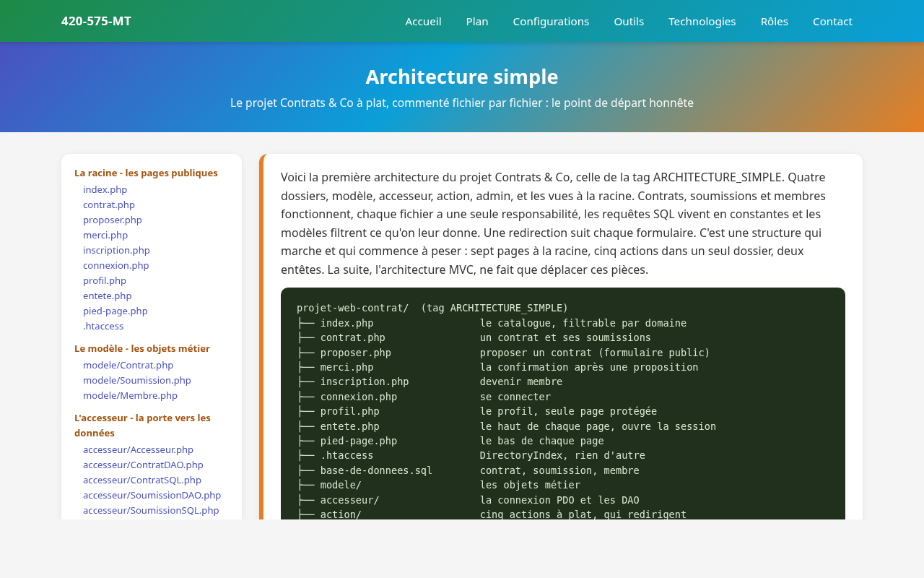
Task: Click the code tree row 'action/ cinq actions à plat'
Action: pos(492,514)
